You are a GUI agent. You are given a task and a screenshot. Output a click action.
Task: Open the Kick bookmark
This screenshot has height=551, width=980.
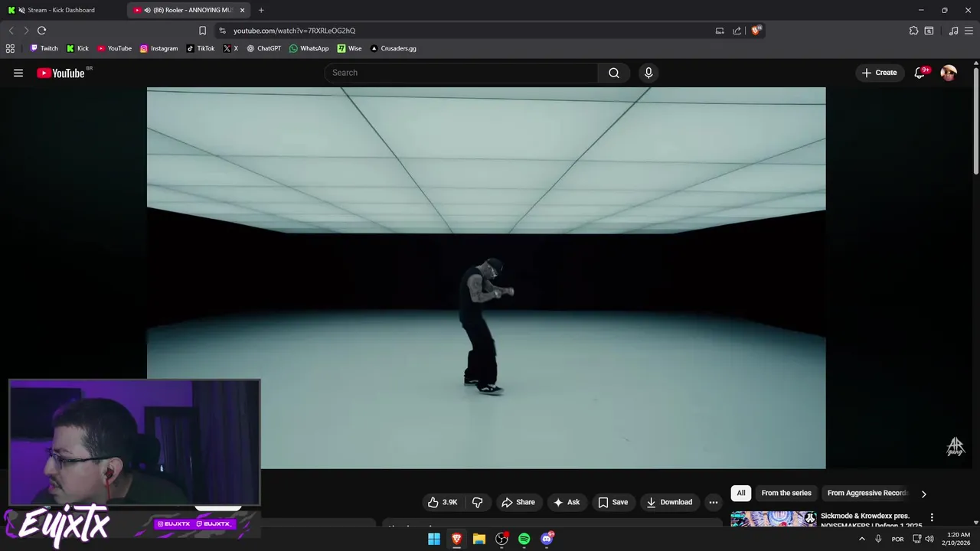[x=77, y=48]
